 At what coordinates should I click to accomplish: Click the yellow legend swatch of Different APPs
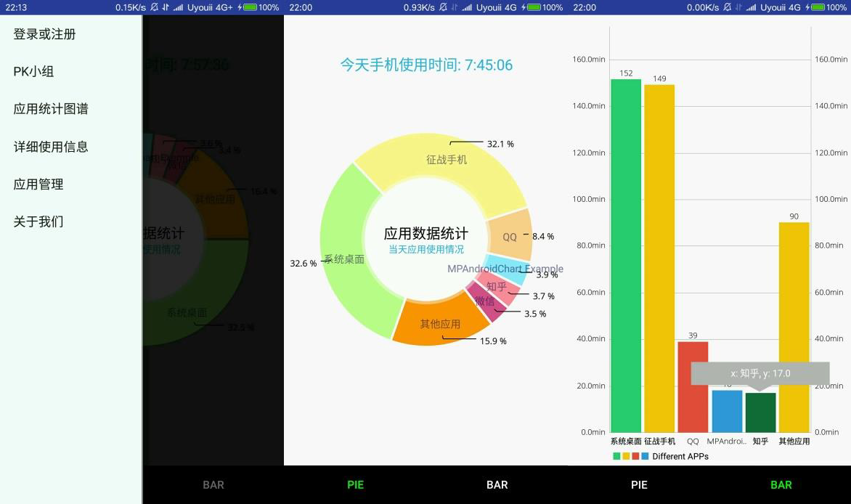[x=626, y=456]
